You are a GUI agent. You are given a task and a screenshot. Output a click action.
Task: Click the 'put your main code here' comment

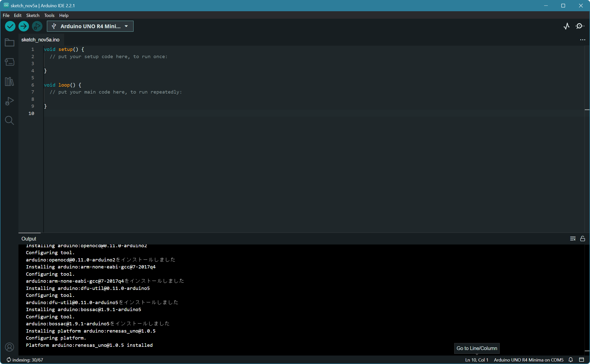tap(116, 92)
